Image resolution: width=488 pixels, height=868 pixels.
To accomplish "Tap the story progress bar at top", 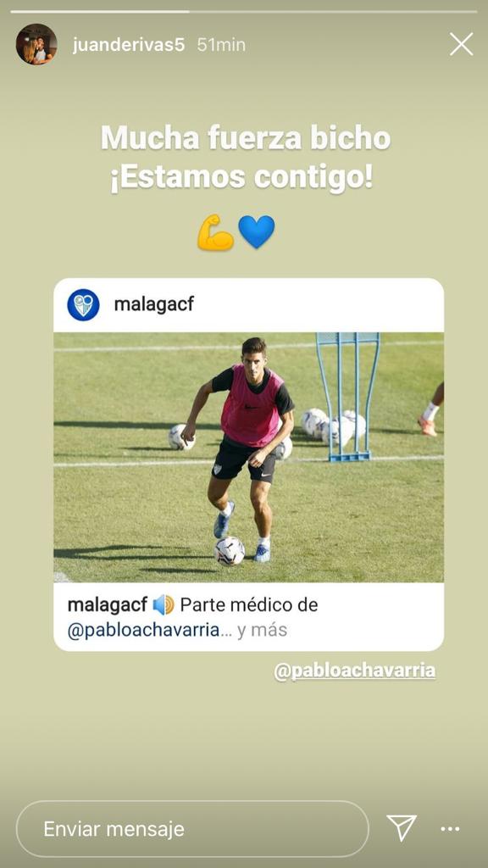I will coord(244,11).
